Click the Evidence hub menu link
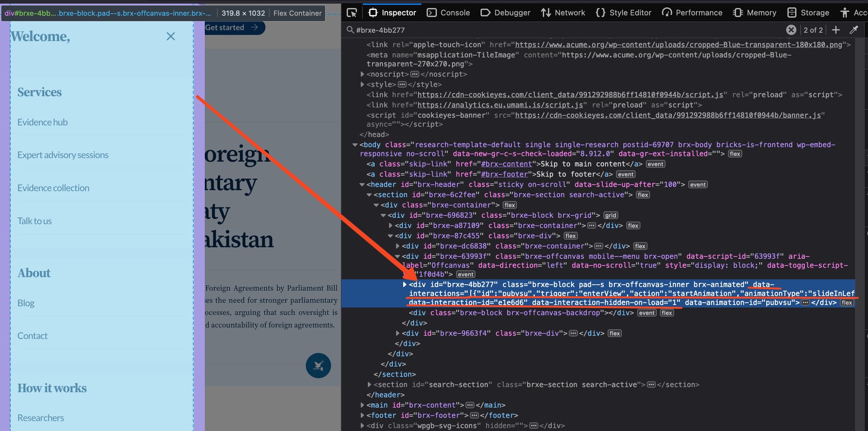 click(x=42, y=122)
